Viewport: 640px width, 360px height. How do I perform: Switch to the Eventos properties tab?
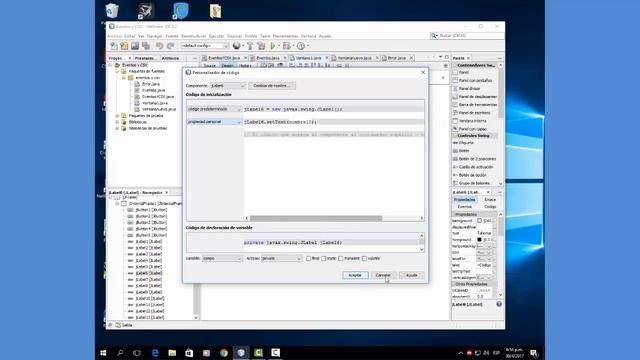click(x=464, y=207)
